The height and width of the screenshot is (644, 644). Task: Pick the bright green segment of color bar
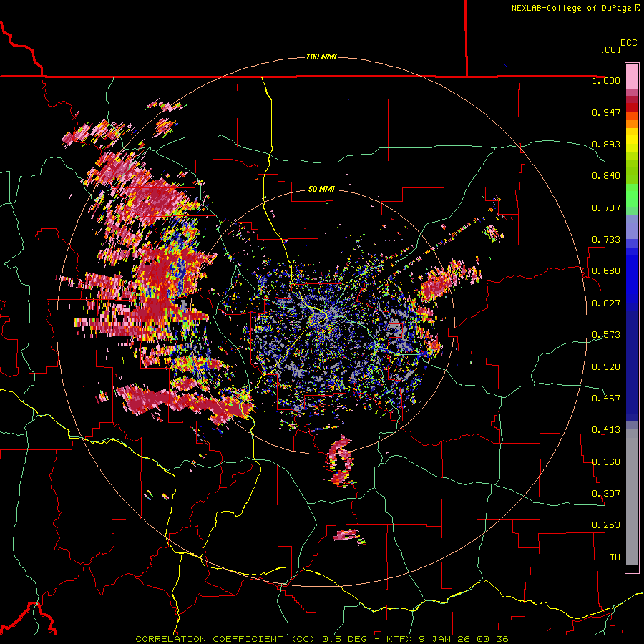(x=632, y=195)
